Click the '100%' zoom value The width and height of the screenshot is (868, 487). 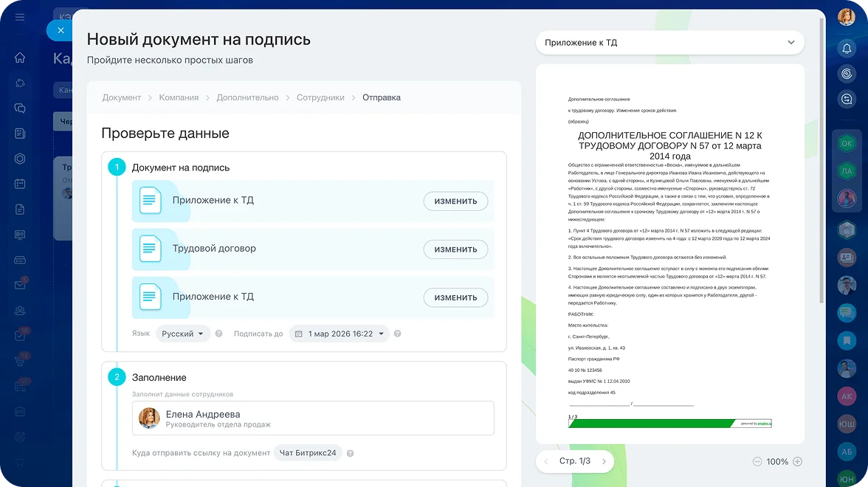pos(777,462)
